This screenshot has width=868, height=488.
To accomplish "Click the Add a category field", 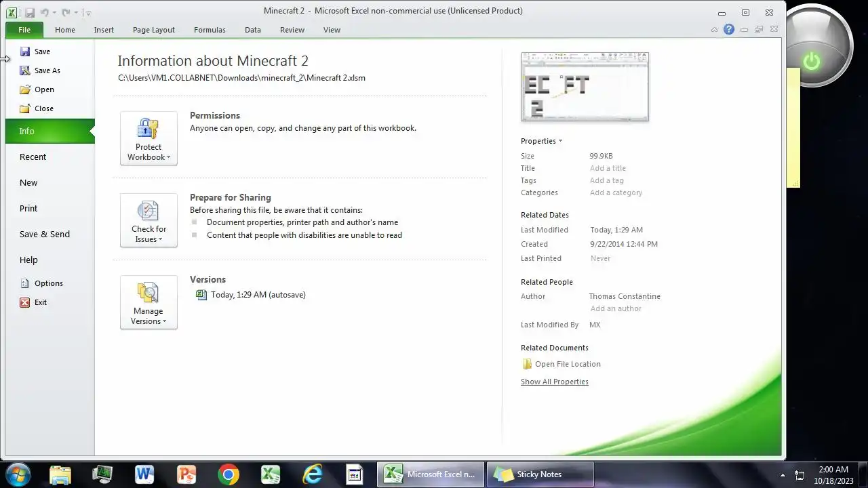I will tap(616, 192).
